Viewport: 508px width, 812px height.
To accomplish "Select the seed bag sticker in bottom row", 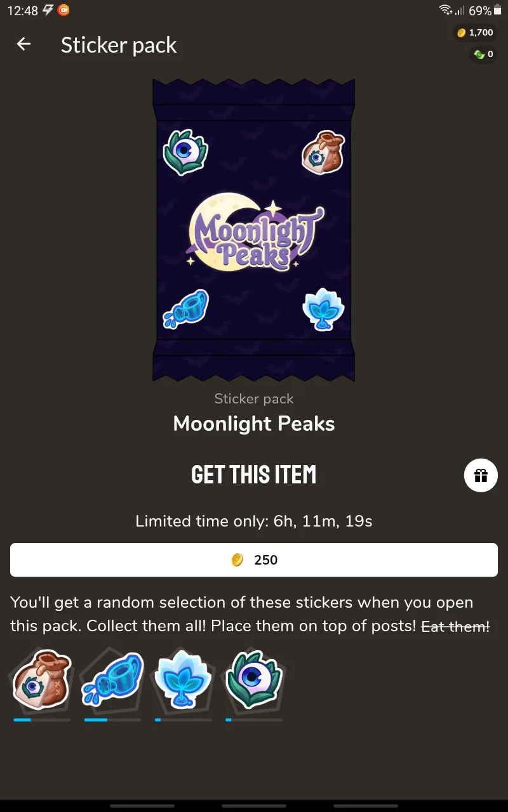I will point(41,678).
